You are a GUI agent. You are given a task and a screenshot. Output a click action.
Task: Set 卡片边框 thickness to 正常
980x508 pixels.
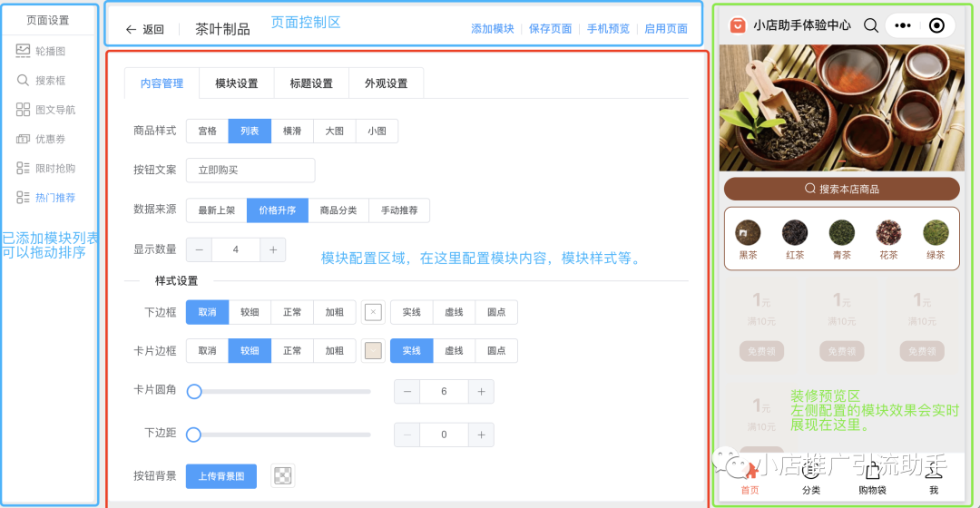click(x=292, y=350)
